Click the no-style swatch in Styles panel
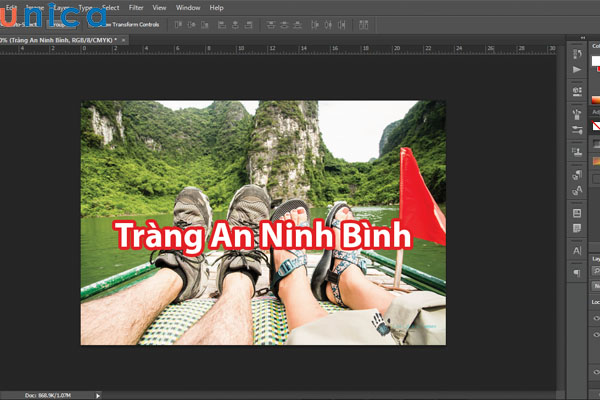The image size is (600, 400). pyautogui.click(x=596, y=126)
